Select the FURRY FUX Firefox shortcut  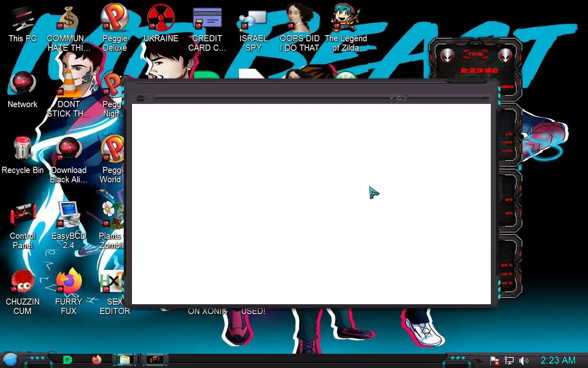click(x=69, y=292)
